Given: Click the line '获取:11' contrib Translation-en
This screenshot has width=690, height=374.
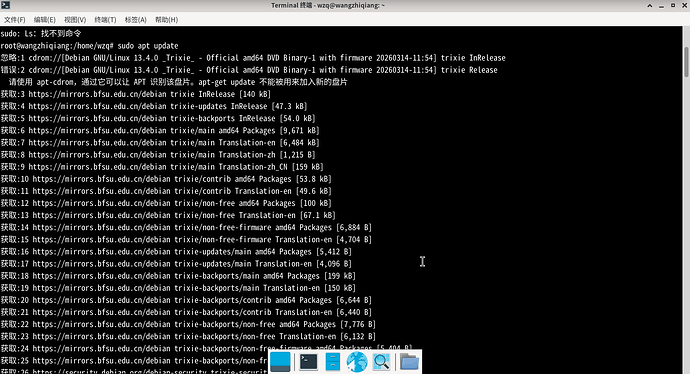Looking at the screenshot, I should 166,191.
